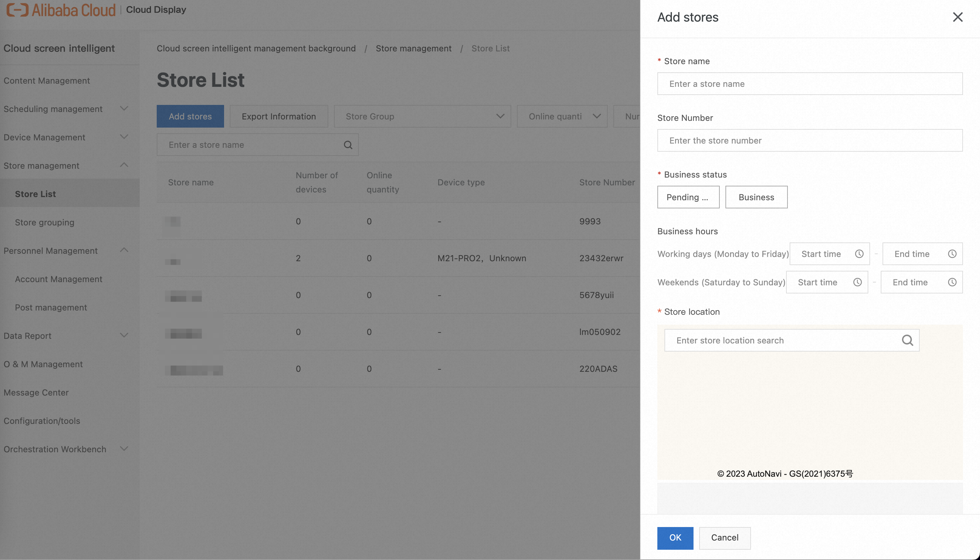Click store number 220ADAS cell
The width and height of the screenshot is (980, 560).
(598, 369)
